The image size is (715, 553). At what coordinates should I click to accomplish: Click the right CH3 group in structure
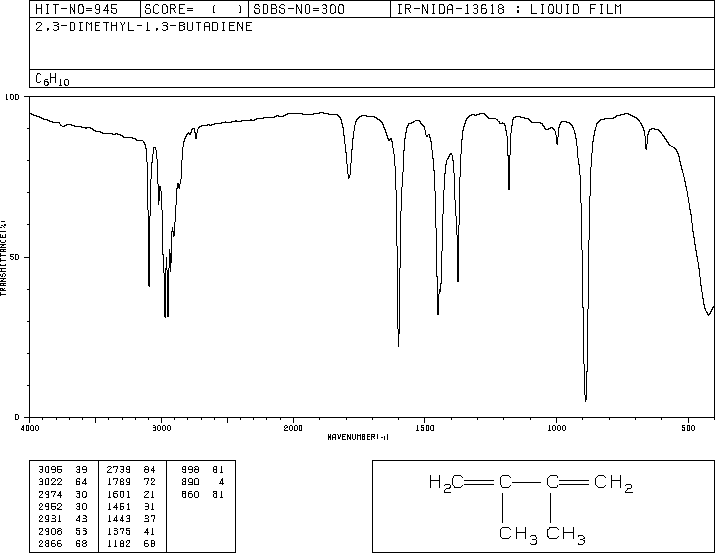point(566,535)
